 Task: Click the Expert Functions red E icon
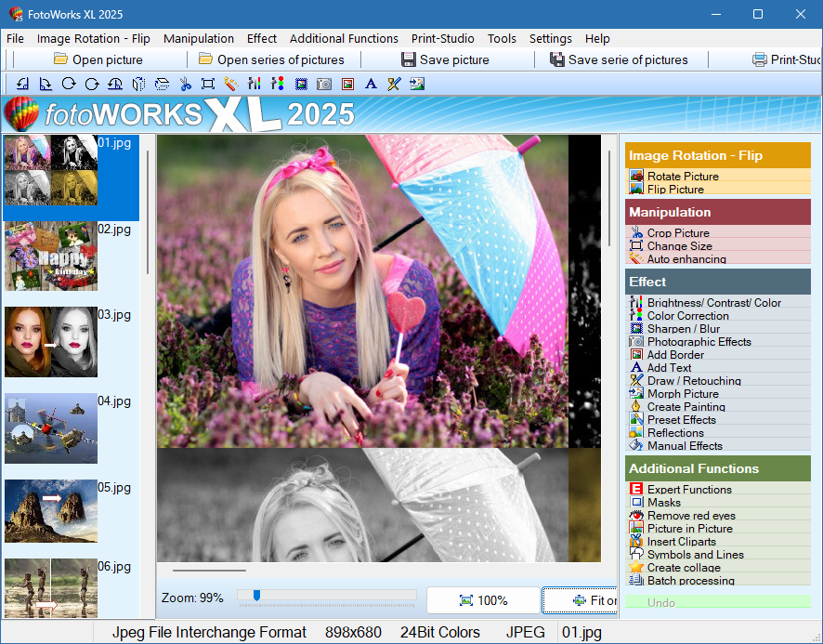[636, 489]
